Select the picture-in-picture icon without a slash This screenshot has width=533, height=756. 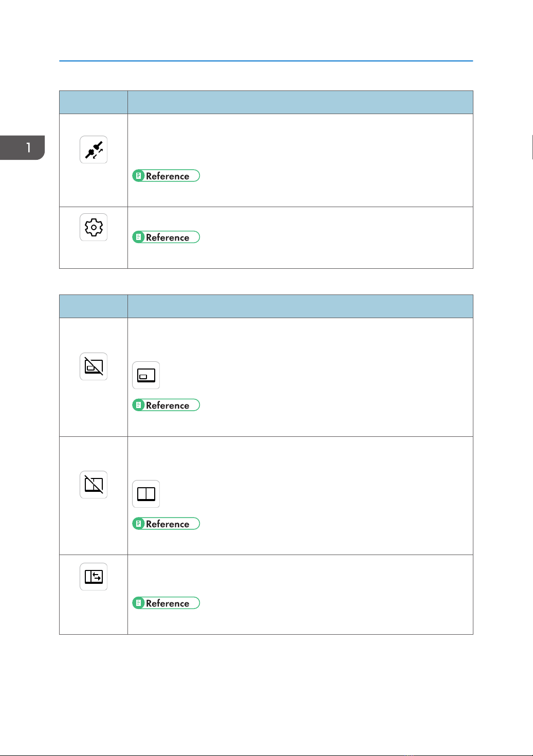coord(146,375)
